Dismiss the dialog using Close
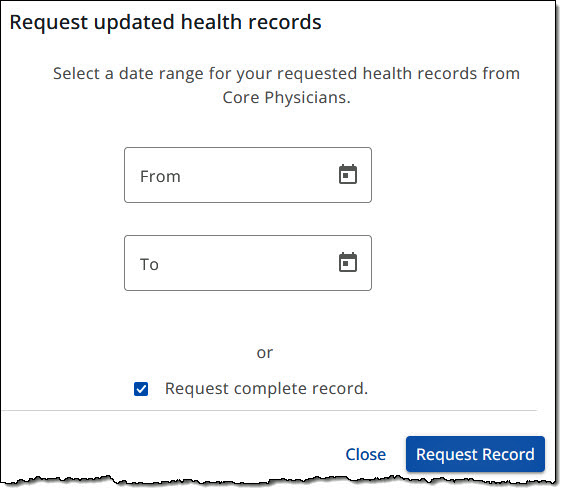Viewport: 564px width, 492px height. (365, 454)
